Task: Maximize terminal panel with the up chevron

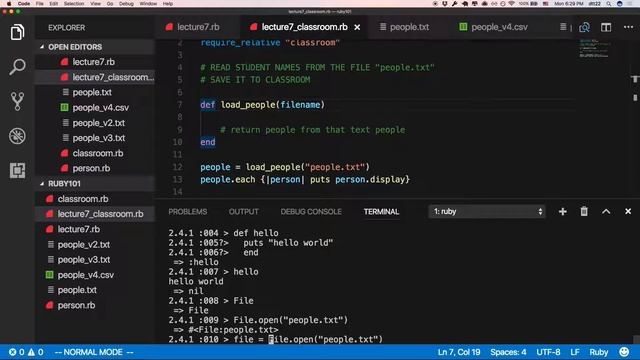Action: click(606, 211)
